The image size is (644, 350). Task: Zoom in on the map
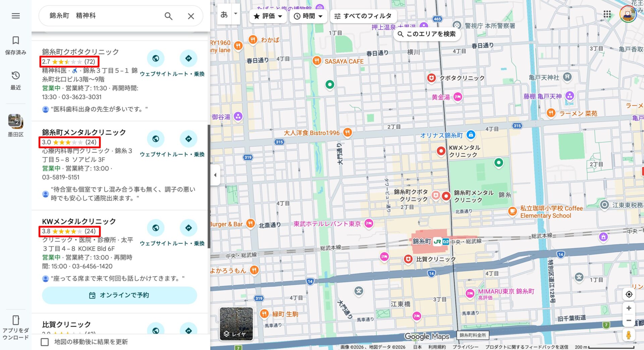coord(629,308)
